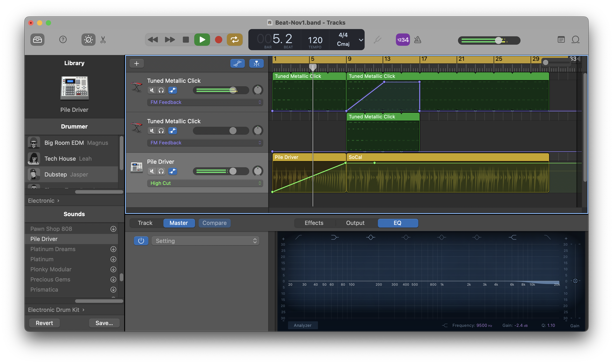
Task: Click the Analyzer button in EQ
Action: tap(303, 325)
